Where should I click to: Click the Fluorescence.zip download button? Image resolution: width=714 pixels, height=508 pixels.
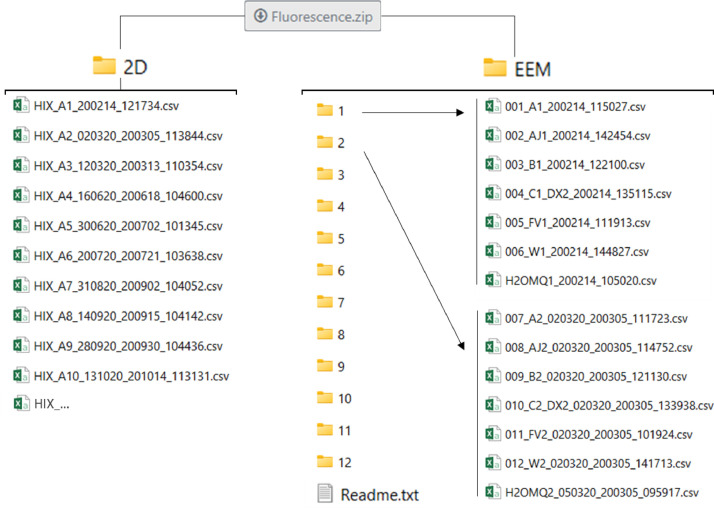312,16
